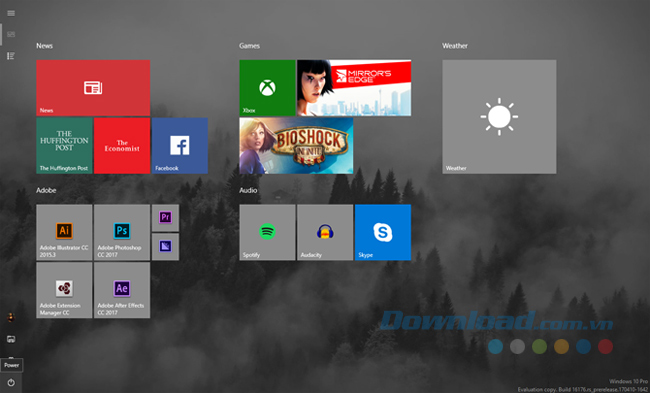
Task: Launch Adobe After Effects CC 2017 tile
Action: 122,290
